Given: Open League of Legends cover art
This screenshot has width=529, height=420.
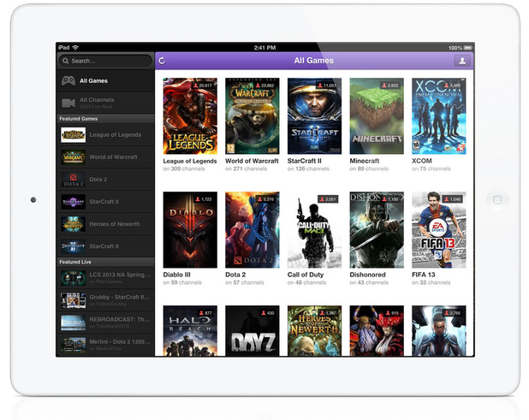Looking at the screenshot, I should (190, 116).
